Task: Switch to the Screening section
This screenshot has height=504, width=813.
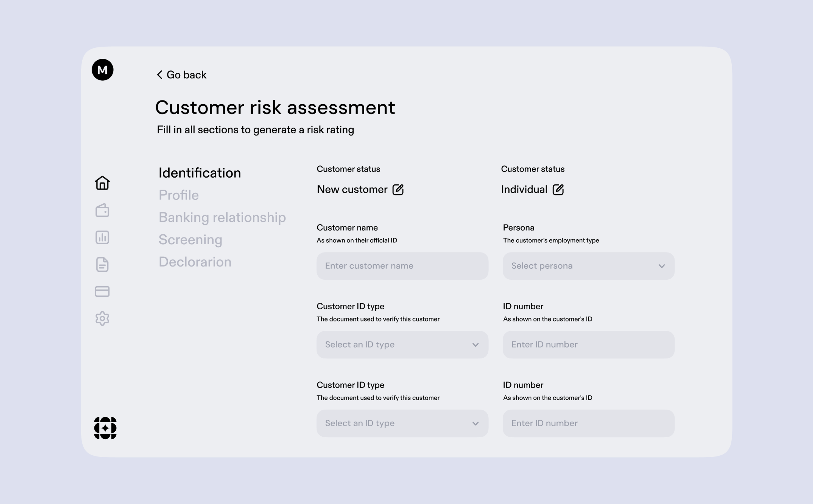Action: 190,240
